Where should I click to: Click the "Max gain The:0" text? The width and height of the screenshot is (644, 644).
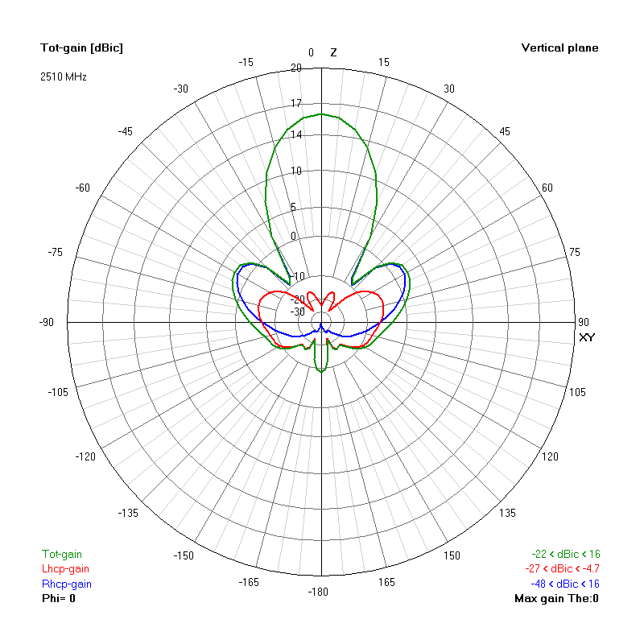click(556, 598)
